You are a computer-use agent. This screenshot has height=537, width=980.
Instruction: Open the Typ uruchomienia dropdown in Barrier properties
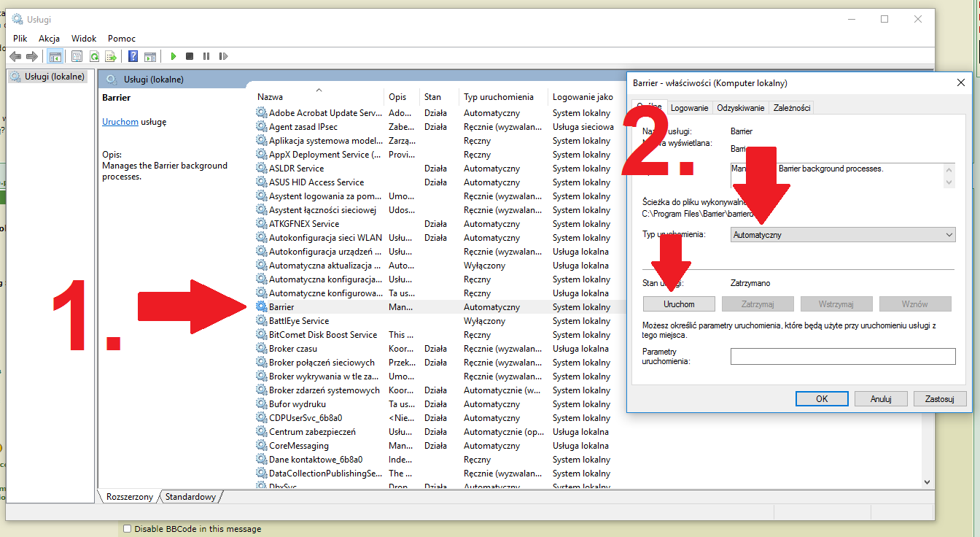click(843, 235)
